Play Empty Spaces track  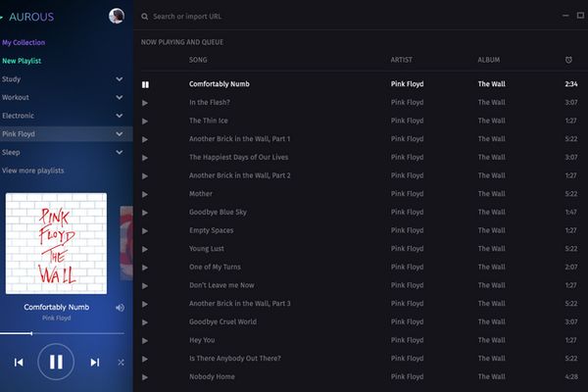pyautogui.click(x=145, y=231)
